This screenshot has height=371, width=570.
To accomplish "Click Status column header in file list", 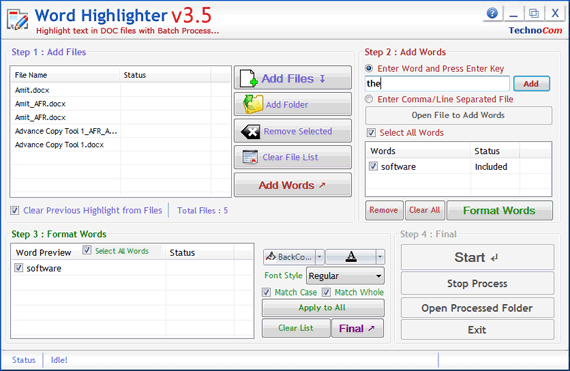I will (x=165, y=75).
